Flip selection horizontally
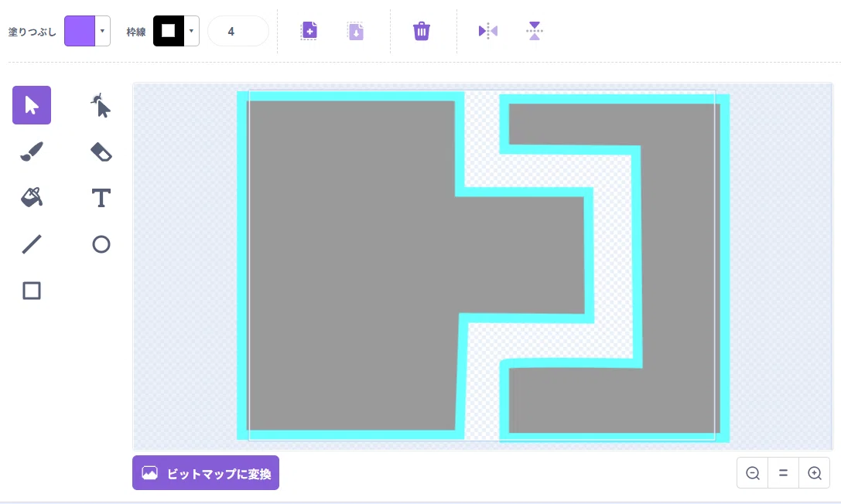The image size is (841, 504). point(488,31)
